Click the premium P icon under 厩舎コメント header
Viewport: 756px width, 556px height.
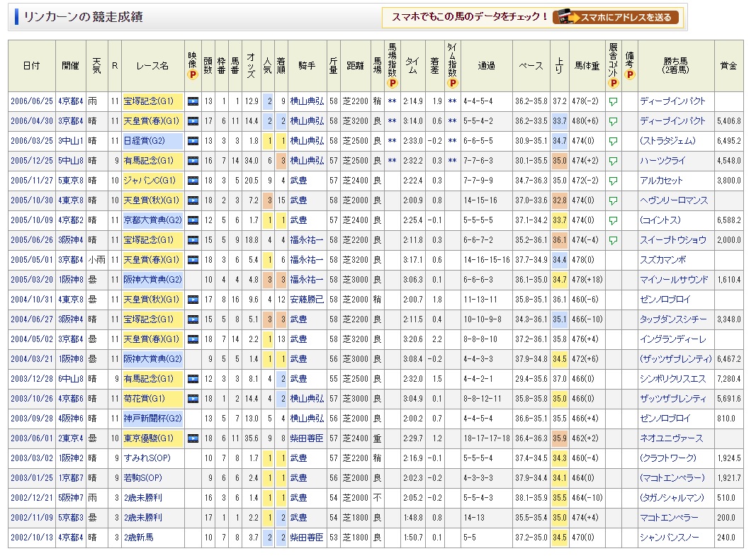tap(614, 84)
